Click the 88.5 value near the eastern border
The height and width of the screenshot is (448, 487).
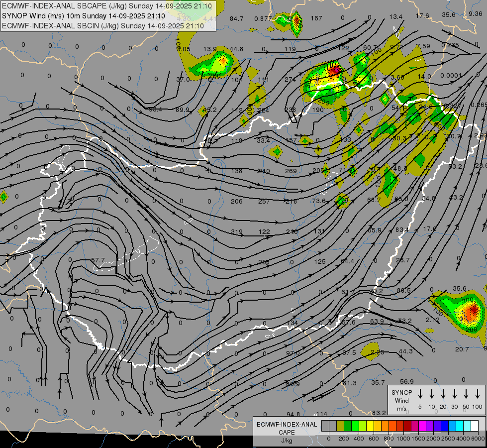pyautogui.click(x=404, y=290)
